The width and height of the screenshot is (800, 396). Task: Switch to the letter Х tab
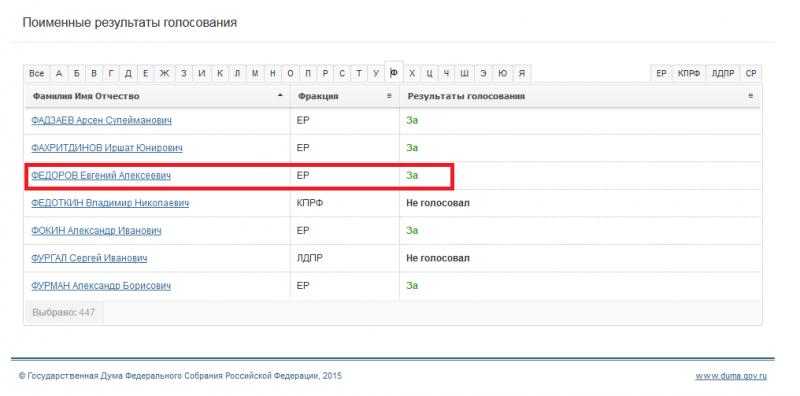(x=412, y=73)
